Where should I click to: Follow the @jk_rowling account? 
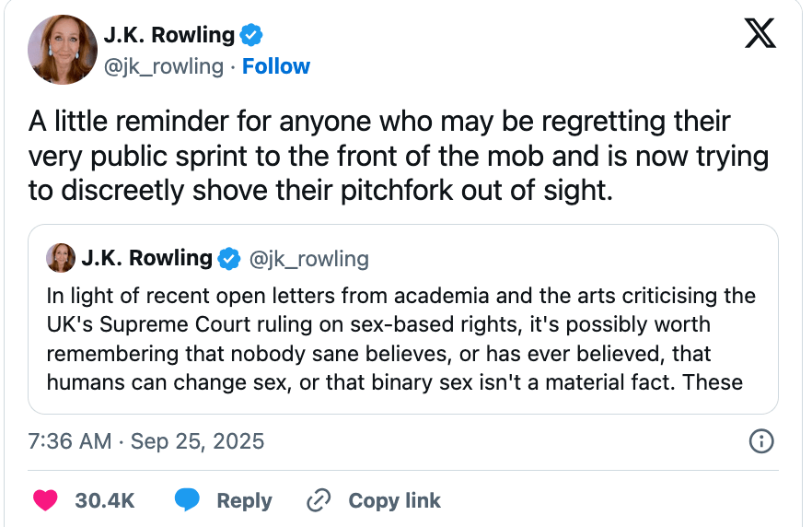[x=276, y=66]
